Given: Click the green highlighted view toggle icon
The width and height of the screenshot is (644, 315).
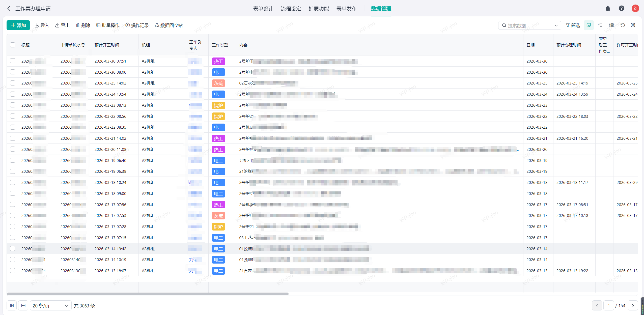Looking at the screenshot, I should coord(589,25).
